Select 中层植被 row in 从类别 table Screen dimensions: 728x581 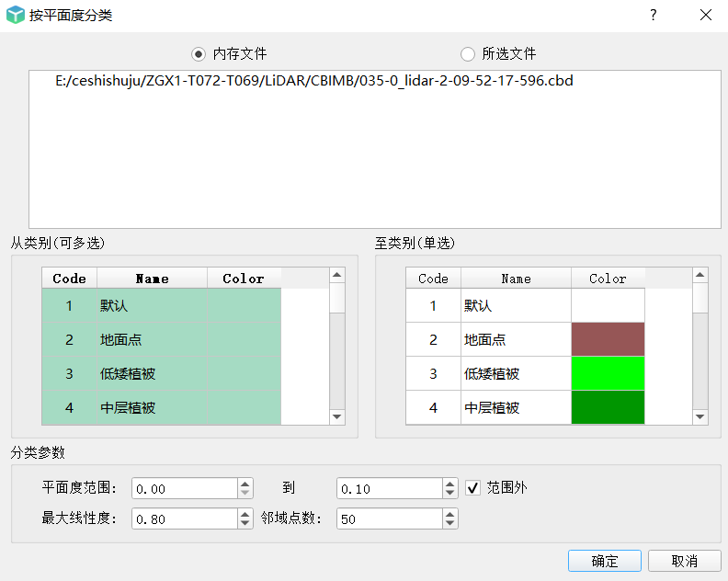(x=162, y=407)
